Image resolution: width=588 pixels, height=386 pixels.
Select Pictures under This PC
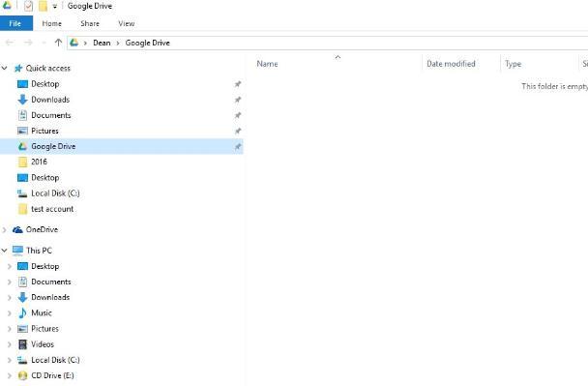point(44,329)
